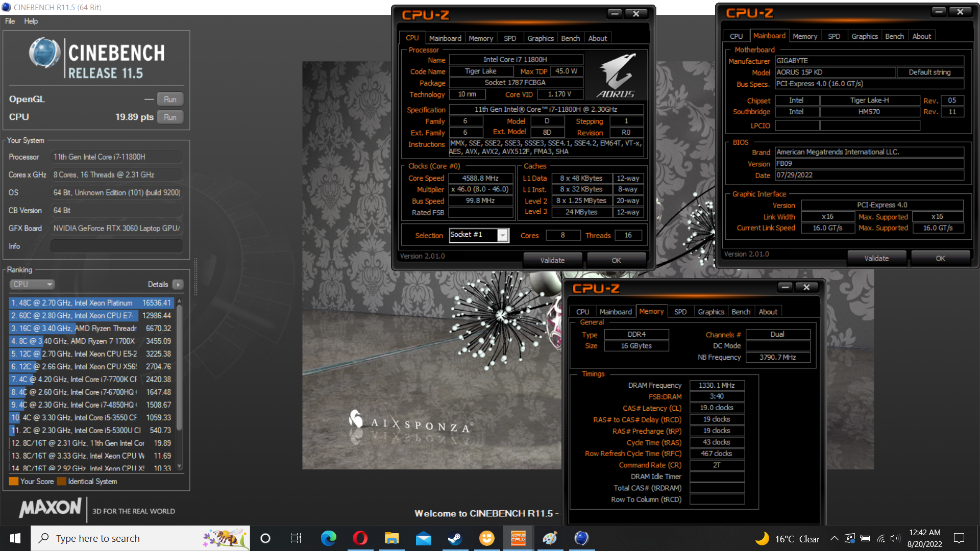Click the taskbar search box

140,538
